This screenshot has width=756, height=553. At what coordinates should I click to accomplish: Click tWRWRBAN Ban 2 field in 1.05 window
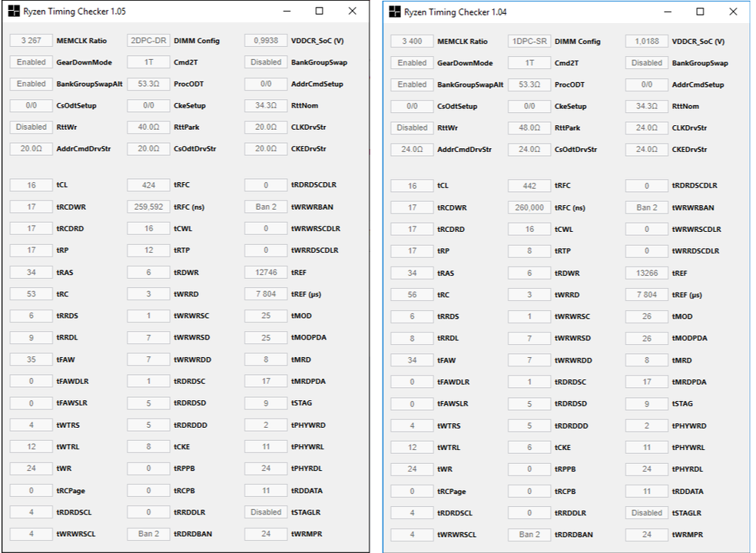266,207
